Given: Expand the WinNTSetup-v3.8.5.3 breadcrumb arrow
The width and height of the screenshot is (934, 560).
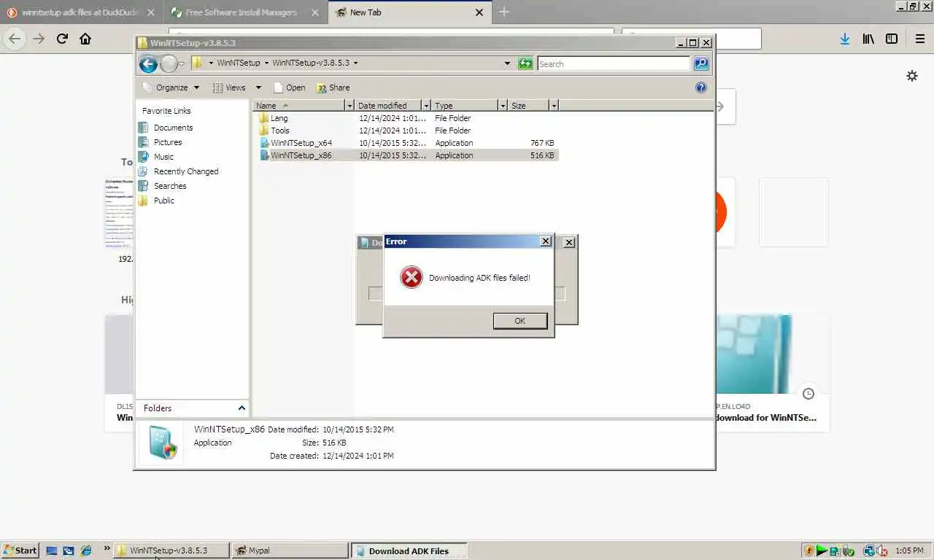Looking at the screenshot, I should click(355, 63).
